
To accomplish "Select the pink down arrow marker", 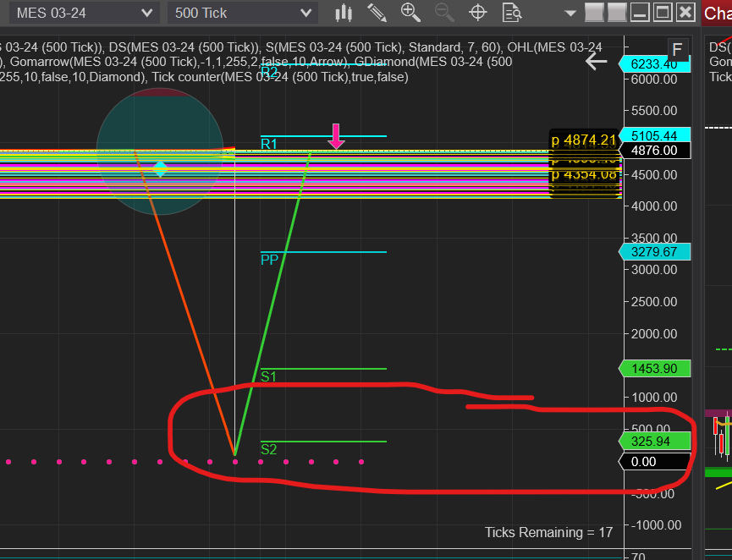I will pyautogui.click(x=336, y=136).
